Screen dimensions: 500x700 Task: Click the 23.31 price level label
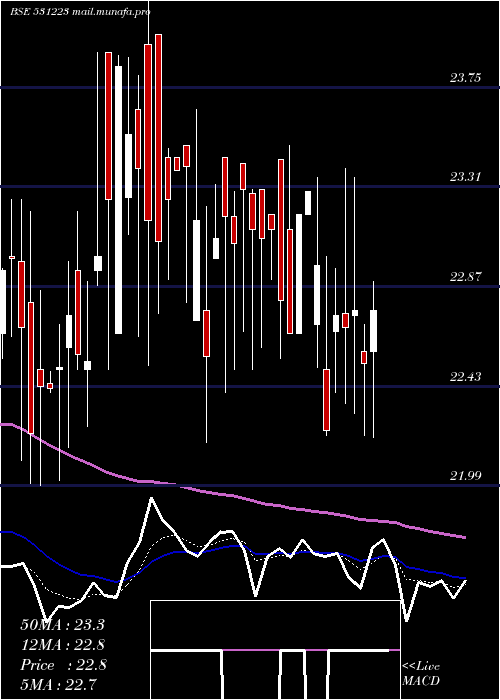(465, 177)
